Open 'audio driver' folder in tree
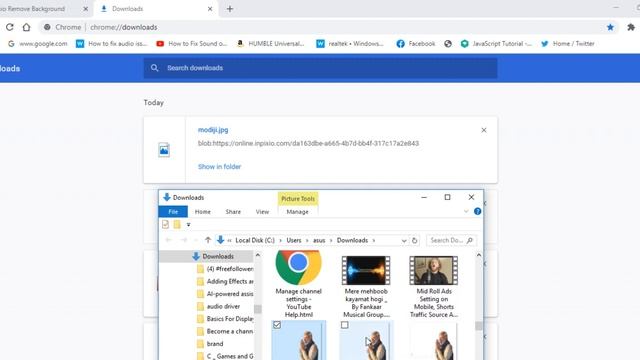 click(218, 306)
